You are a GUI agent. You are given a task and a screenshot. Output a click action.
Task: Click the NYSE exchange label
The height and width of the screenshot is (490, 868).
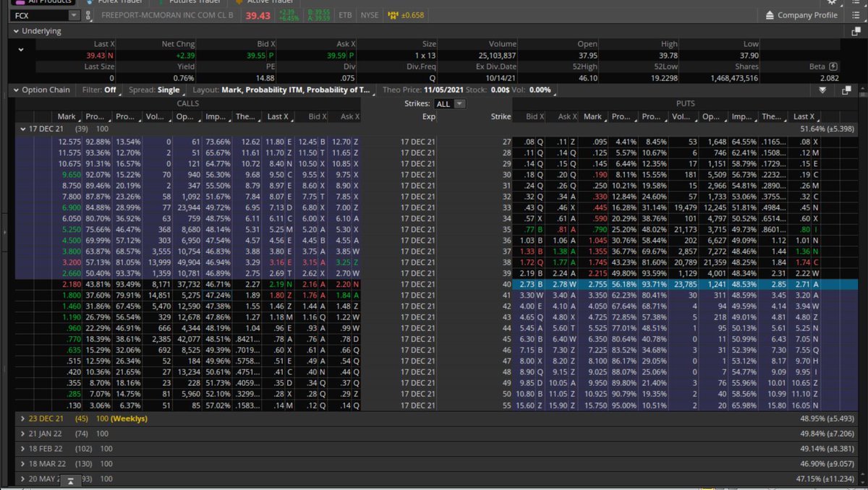370,15
